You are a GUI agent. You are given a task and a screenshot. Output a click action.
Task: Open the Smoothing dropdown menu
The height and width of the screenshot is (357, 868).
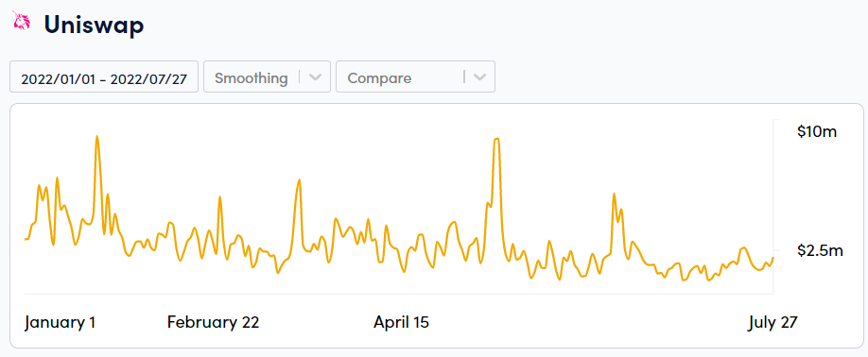267,76
